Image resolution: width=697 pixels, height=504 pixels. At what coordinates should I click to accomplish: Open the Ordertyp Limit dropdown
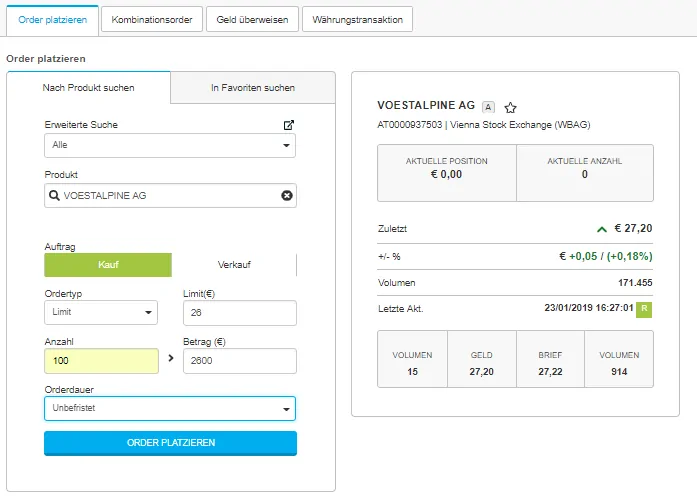pos(101,312)
